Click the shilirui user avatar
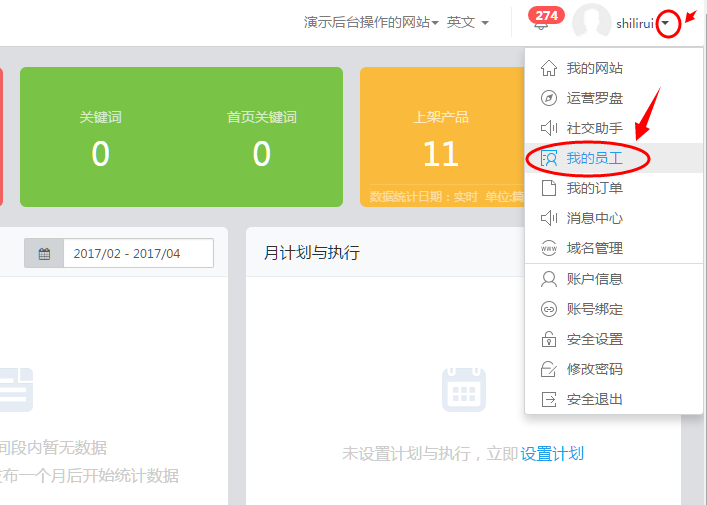Screen dimensions: 707x505 (591, 23)
